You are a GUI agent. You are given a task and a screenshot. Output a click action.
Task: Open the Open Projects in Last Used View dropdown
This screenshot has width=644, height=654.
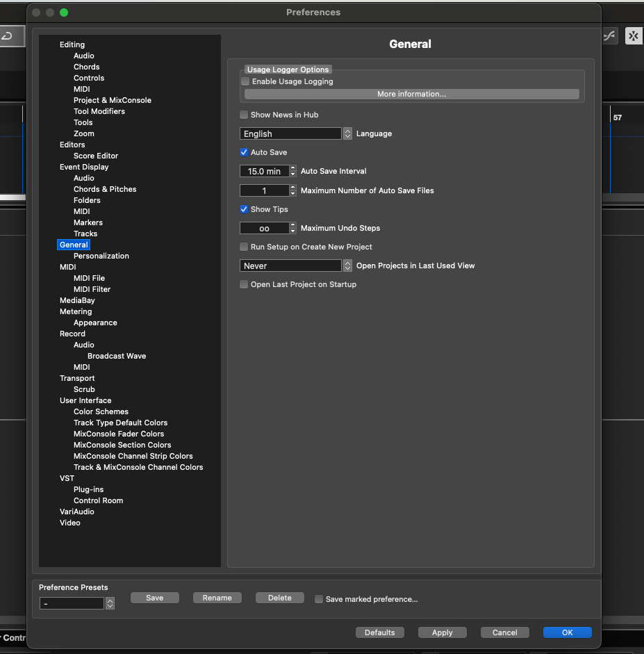pyautogui.click(x=296, y=265)
